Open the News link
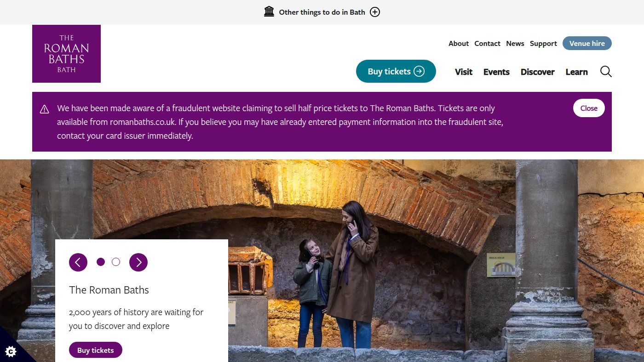 click(515, 44)
